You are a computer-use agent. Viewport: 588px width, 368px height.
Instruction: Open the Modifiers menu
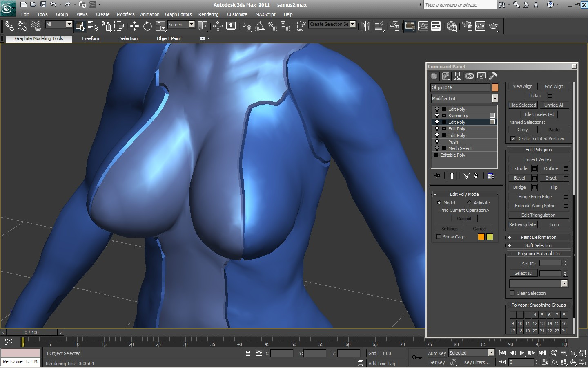pyautogui.click(x=125, y=14)
